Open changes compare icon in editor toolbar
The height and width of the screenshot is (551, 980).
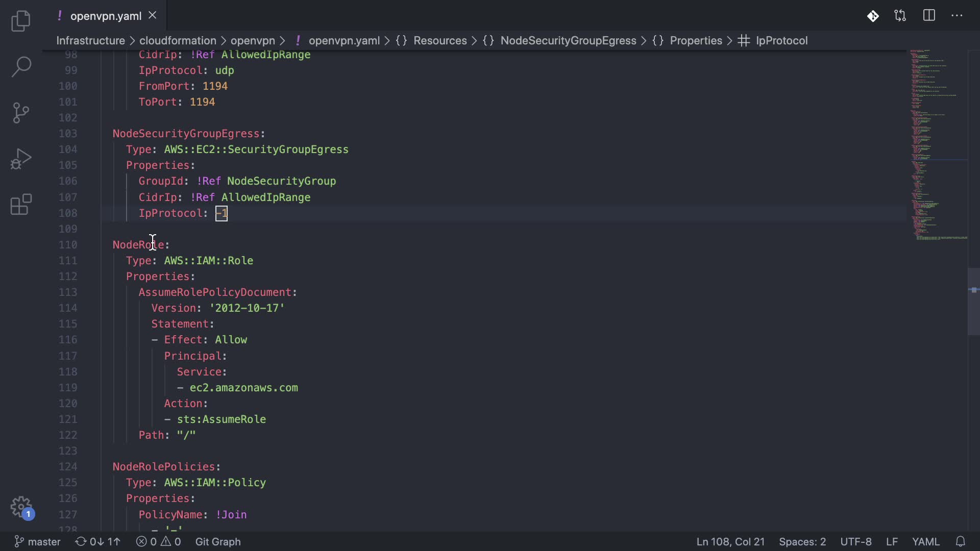[900, 16]
